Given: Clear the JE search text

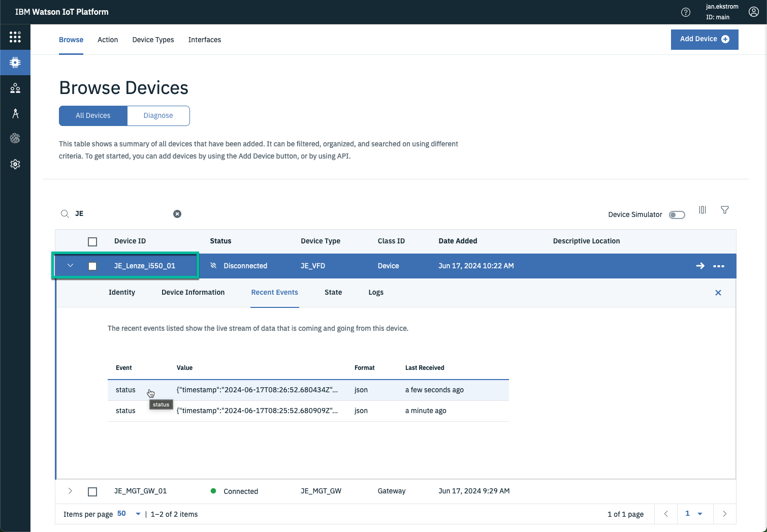Looking at the screenshot, I should [177, 214].
